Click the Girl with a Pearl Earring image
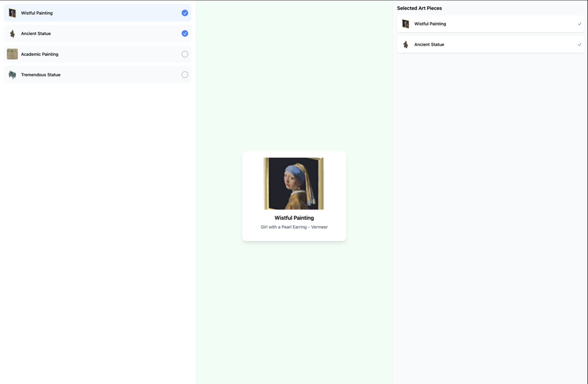The height and width of the screenshot is (384, 588). pos(294,183)
